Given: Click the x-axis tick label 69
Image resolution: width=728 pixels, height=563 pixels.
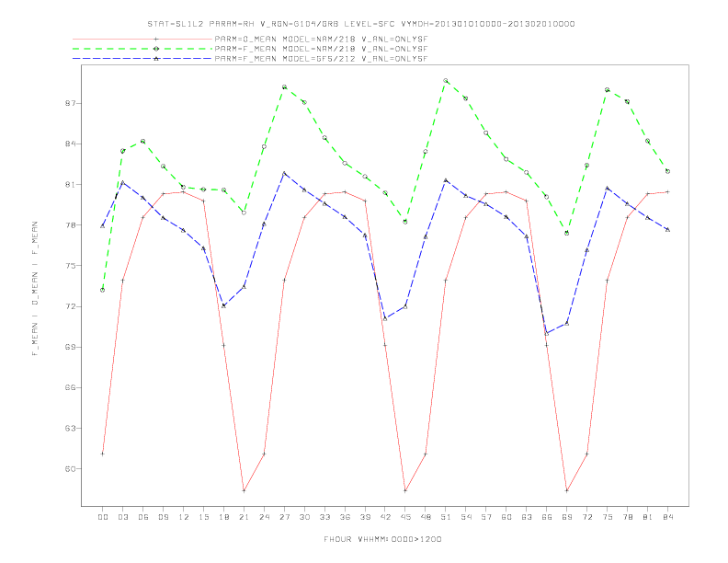Looking at the screenshot, I should pyautogui.click(x=567, y=517).
